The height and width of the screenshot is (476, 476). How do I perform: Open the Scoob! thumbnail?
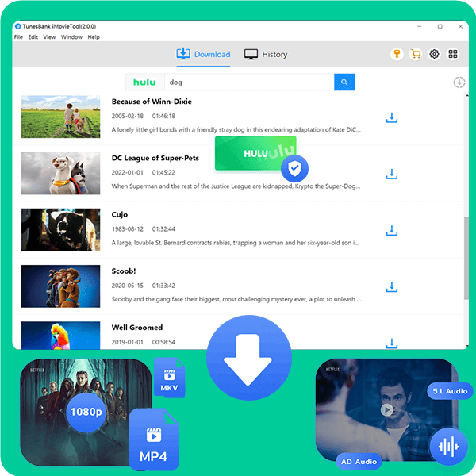coord(61,286)
